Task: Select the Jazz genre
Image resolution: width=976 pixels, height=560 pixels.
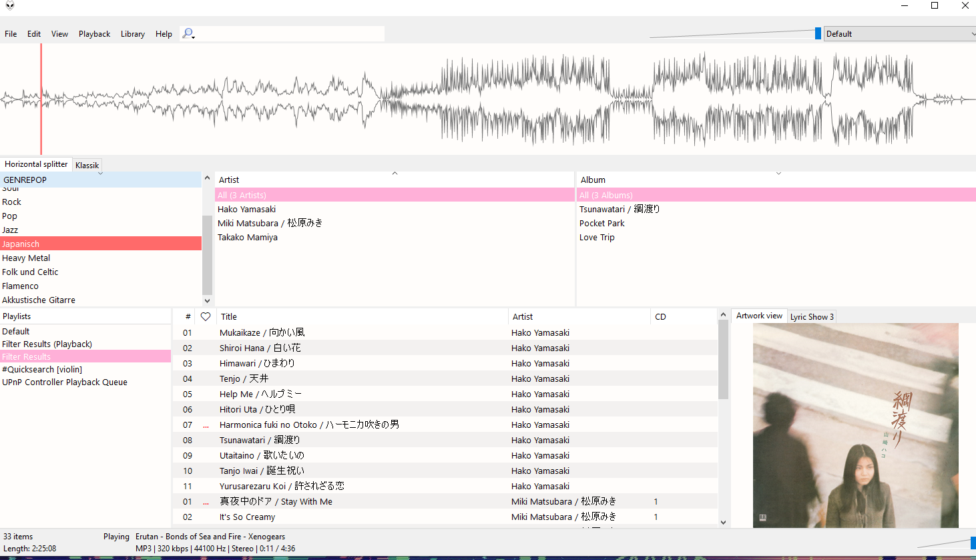Action: [x=100, y=230]
